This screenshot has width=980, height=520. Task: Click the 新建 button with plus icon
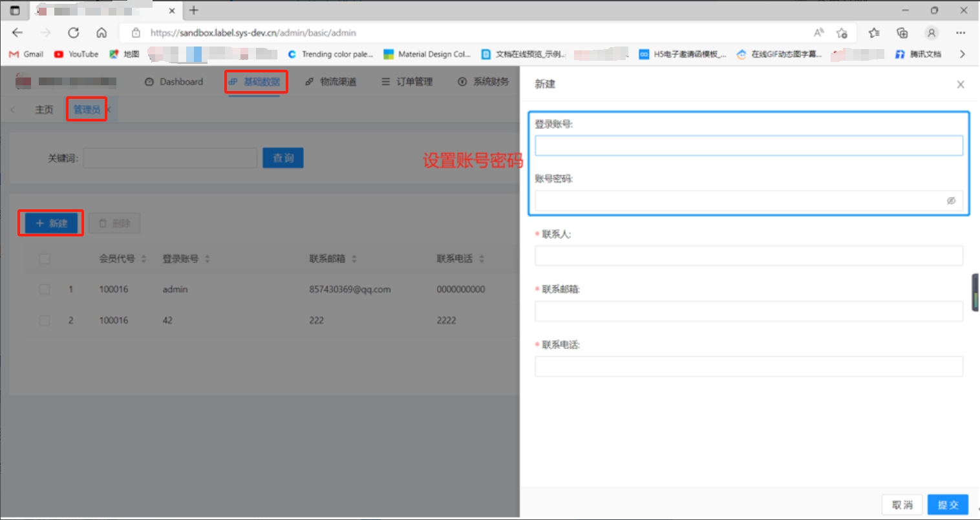click(51, 224)
